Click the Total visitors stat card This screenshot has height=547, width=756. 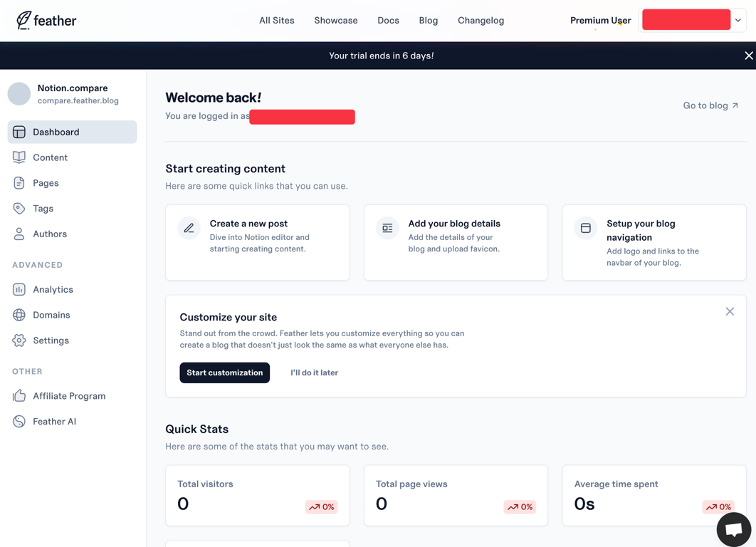click(x=258, y=496)
